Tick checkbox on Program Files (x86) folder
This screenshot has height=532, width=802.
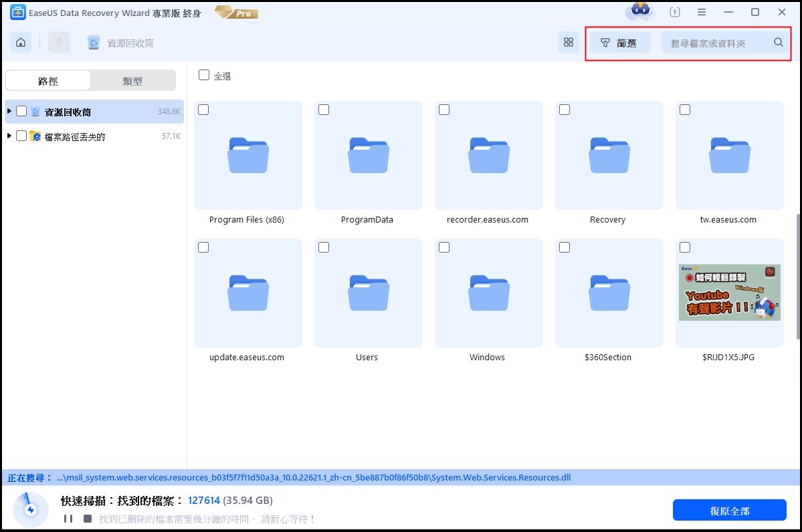click(x=204, y=110)
